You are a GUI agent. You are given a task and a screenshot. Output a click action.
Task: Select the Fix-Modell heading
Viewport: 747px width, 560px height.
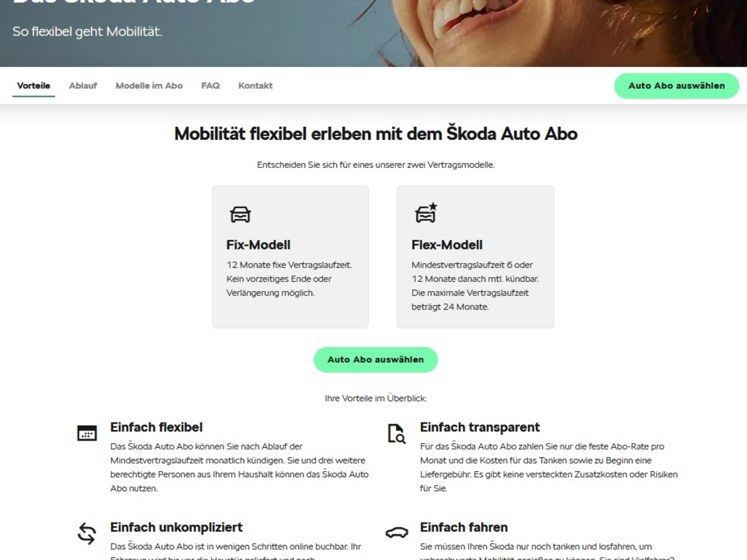258,245
